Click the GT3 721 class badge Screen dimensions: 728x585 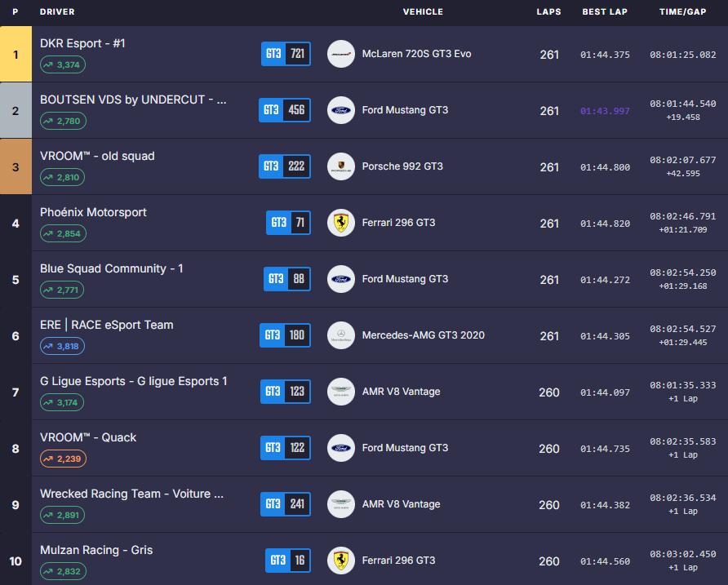[286, 54]
